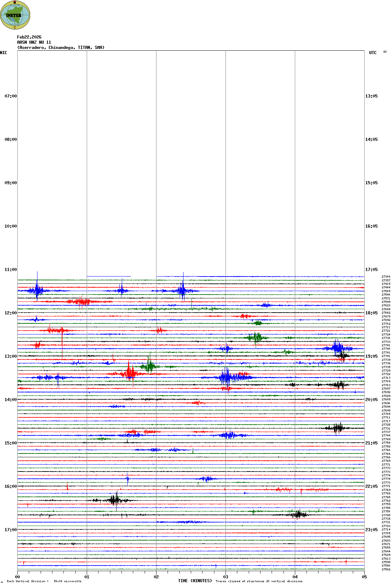This screenshot has width=392, height=586.
Task: Select the 13:05 UTC time marker
Action: (x=371, y=96)
